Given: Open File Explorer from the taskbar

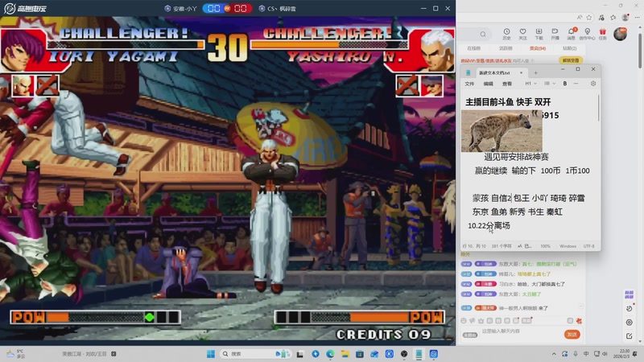Looking at the screenshot, I should pos(345,354).
